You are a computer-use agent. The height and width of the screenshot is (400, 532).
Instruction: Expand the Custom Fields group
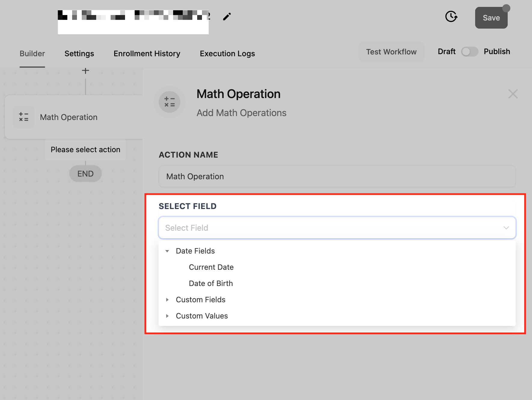[167, 300]
